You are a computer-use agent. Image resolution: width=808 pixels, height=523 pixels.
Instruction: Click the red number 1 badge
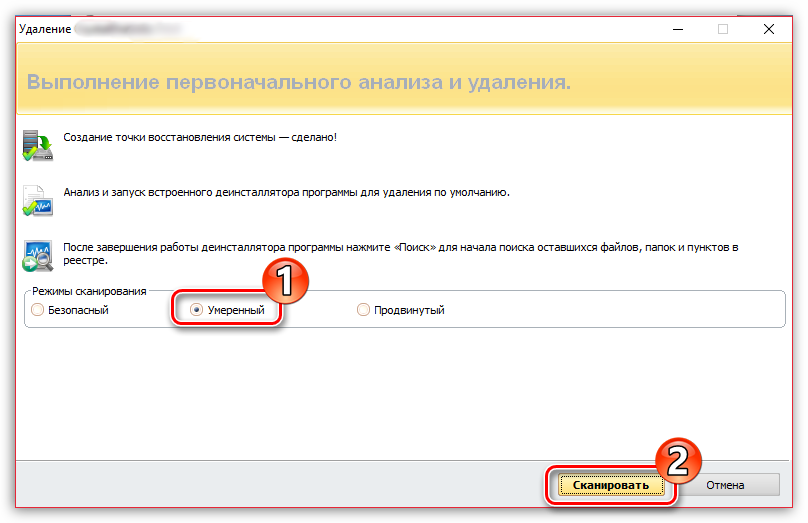point(284,280)
